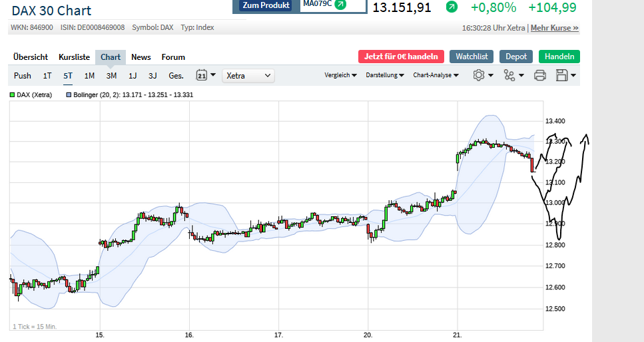Toggle the Push live update option

tap(23, 76)
